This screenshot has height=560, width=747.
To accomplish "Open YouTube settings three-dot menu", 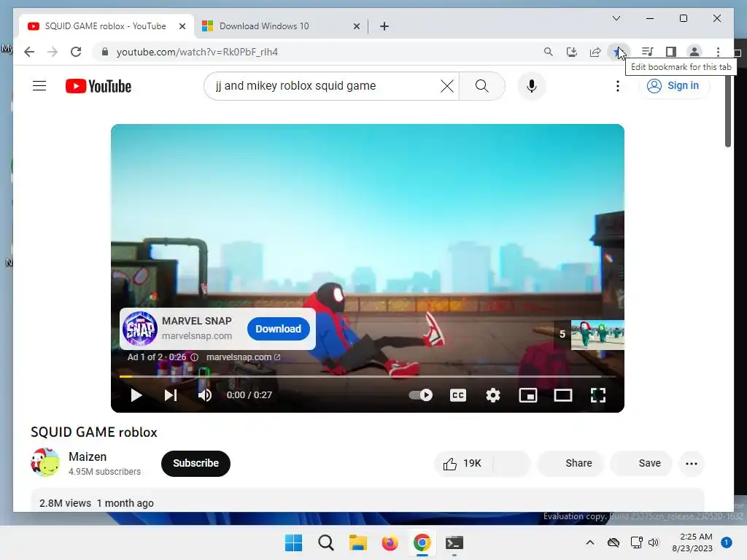I will click(x=617, y=86).
